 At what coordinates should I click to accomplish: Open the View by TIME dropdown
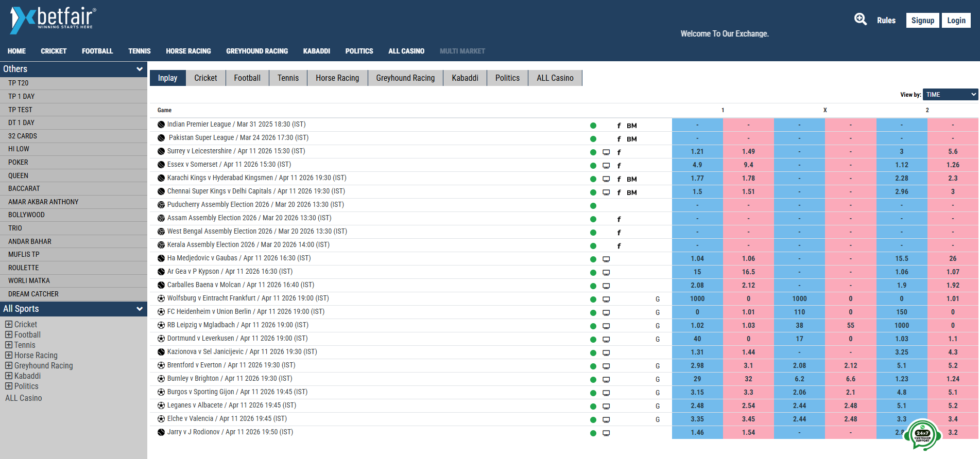pos(950,95)
